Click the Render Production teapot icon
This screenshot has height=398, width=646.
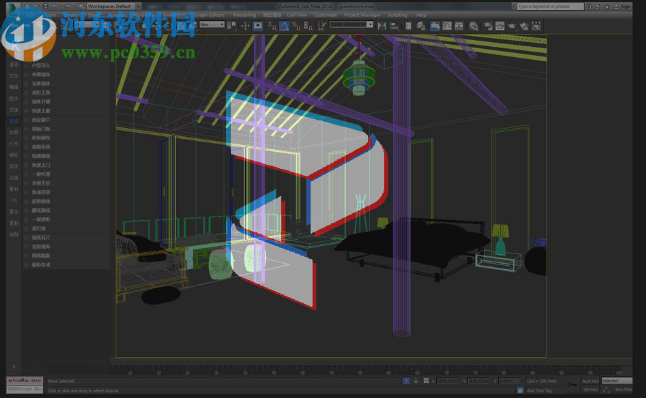[x=512, y=26]
